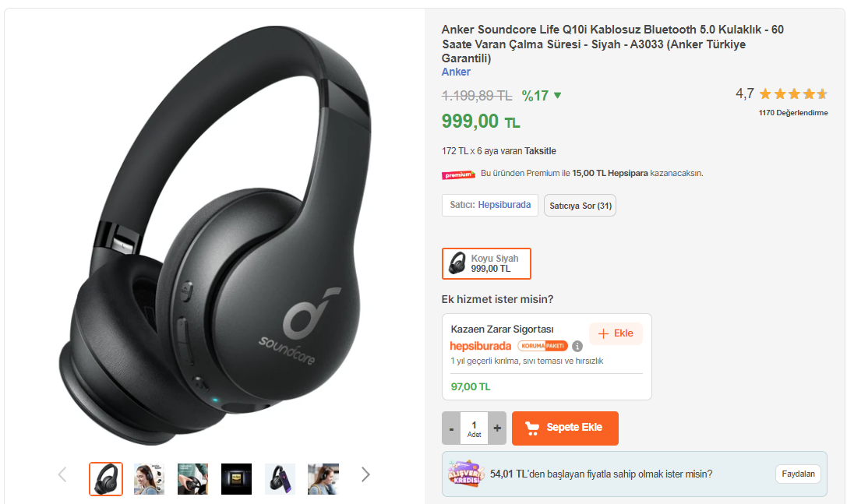Click the fifth rating star

[822, 93]
